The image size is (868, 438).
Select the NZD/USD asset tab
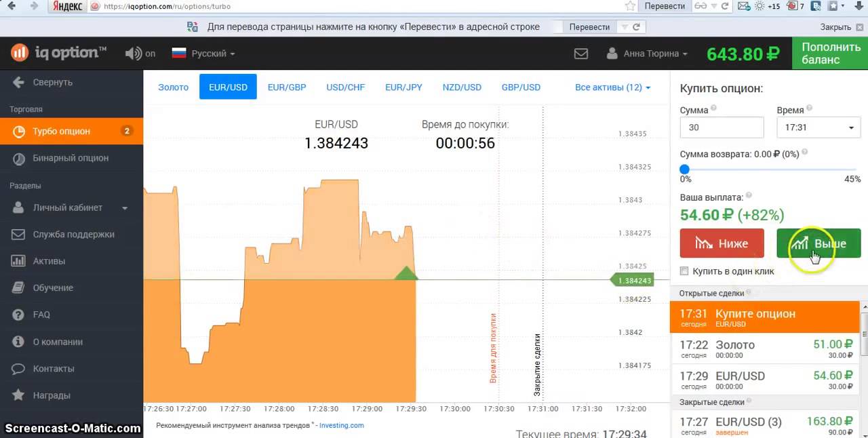[x=462, y=87]
